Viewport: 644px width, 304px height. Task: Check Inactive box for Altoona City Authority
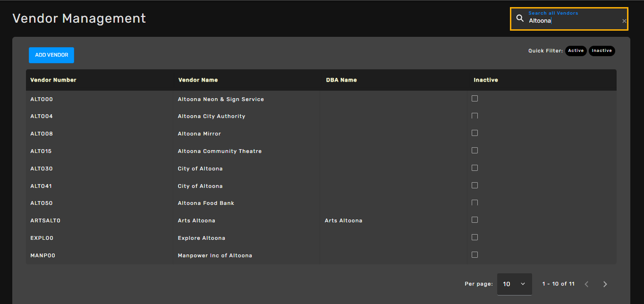(475, 116)
